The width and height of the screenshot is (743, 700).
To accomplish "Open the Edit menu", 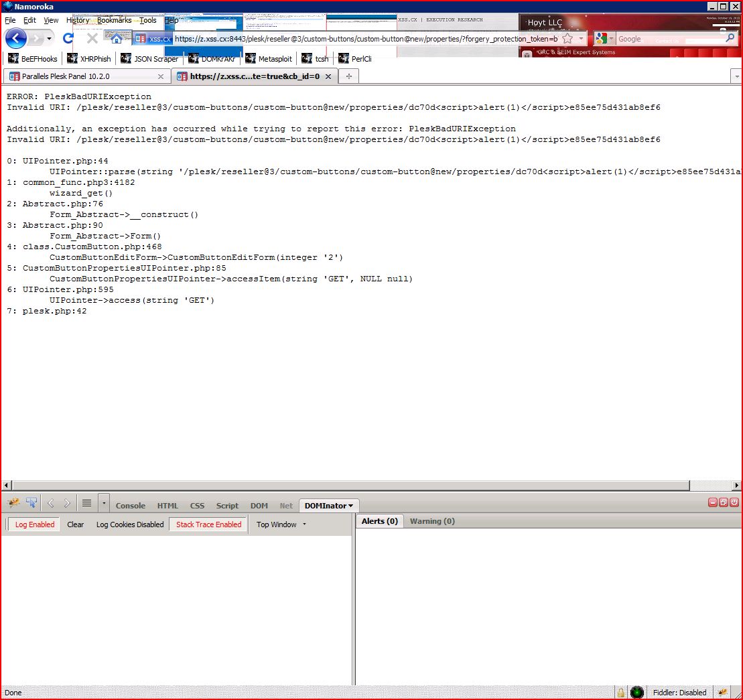I will 29,20.
